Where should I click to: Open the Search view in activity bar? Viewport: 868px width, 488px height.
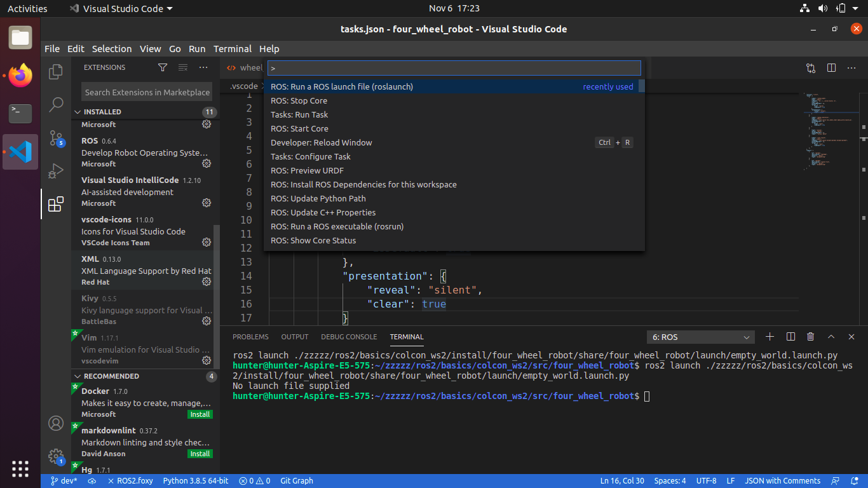[56, 104]
